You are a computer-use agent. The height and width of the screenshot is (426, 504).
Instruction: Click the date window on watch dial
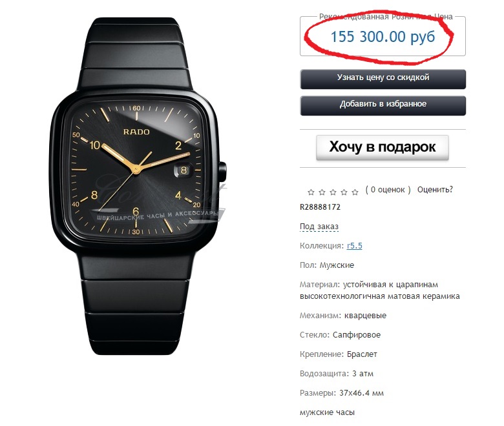pyautogui.click(x=184, y=170)
